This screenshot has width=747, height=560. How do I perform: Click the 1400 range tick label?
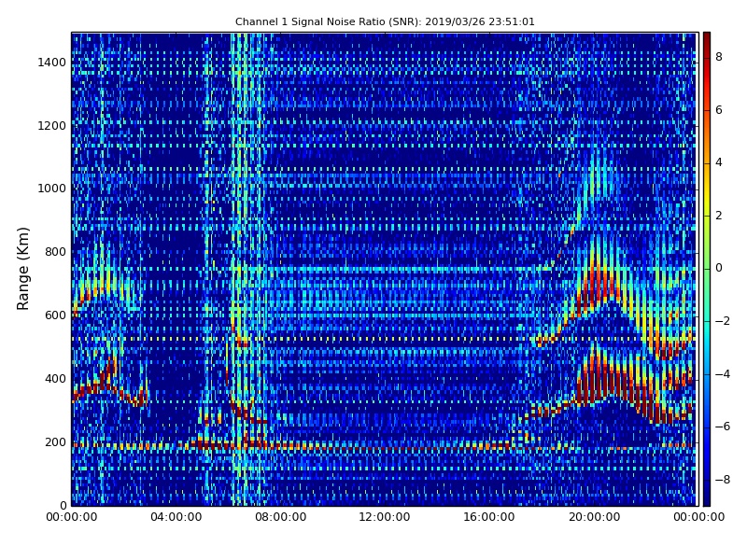tap(52, 63)
